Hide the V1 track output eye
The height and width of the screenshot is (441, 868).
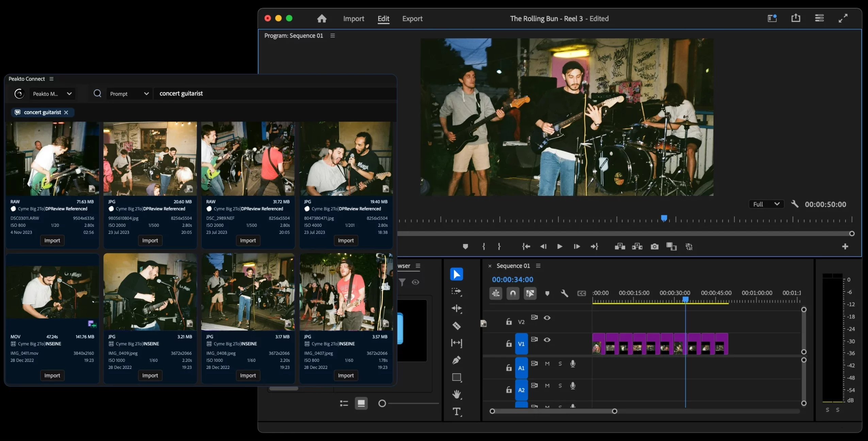547,340
